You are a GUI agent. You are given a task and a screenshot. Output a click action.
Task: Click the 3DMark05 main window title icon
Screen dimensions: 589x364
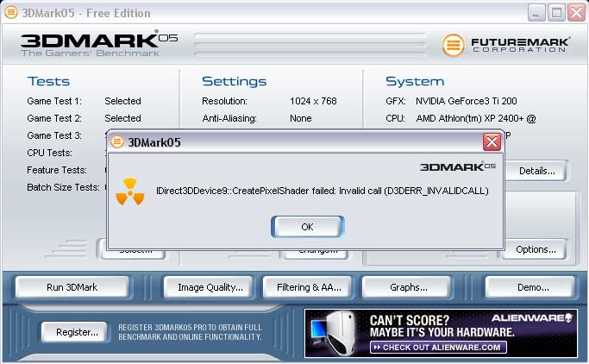[x=11, y=12]
